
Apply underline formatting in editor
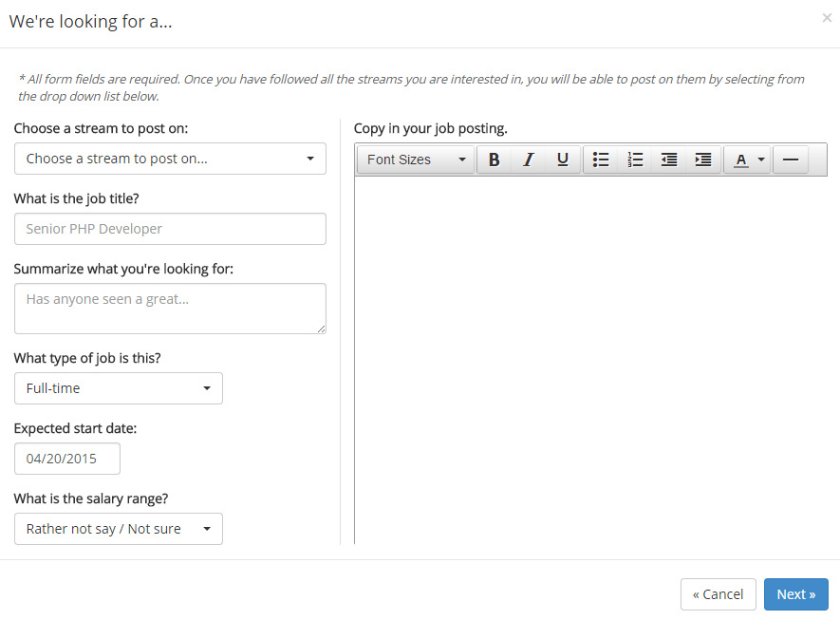(x=563, y=160)
